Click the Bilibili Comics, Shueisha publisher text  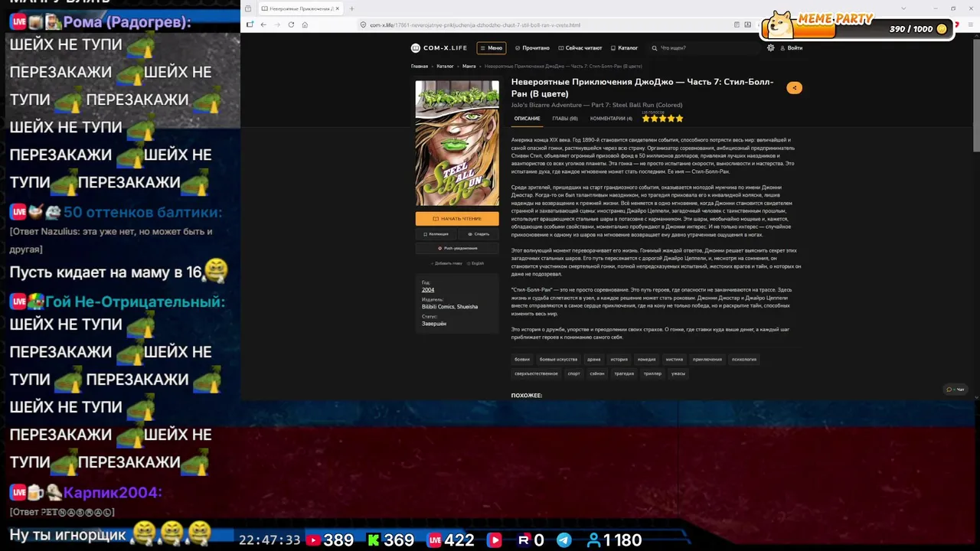(x=449, y=307)
